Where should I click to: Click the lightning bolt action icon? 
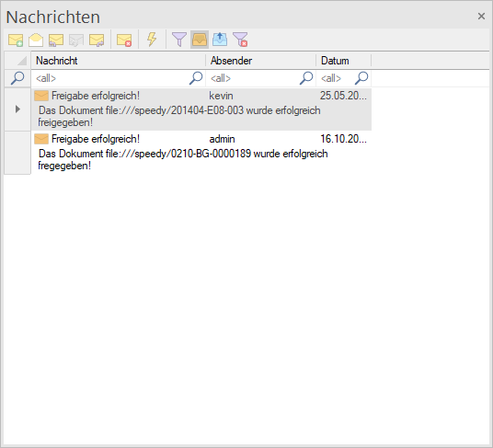(x=152, y=40)
